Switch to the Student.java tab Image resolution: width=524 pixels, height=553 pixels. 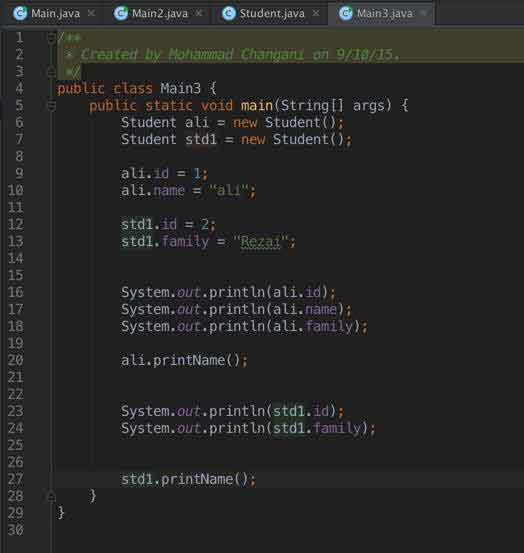pyautogui.click(x=272, y=14)
